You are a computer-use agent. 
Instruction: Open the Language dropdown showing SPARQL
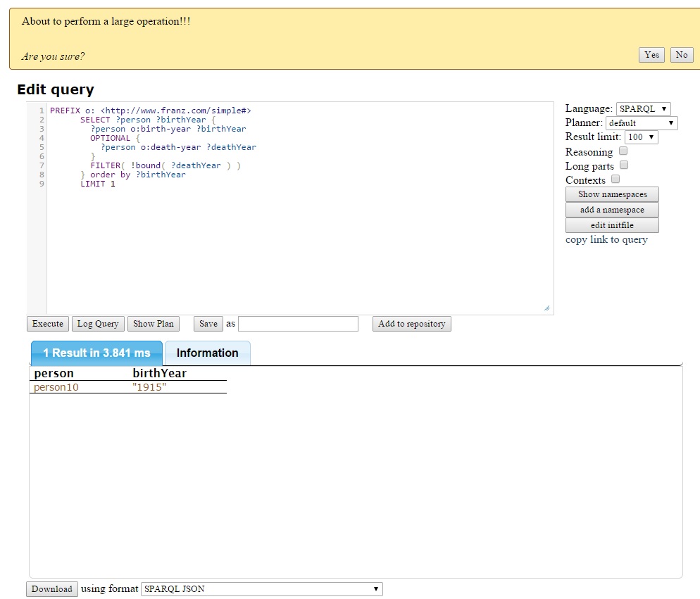[643, 109]
